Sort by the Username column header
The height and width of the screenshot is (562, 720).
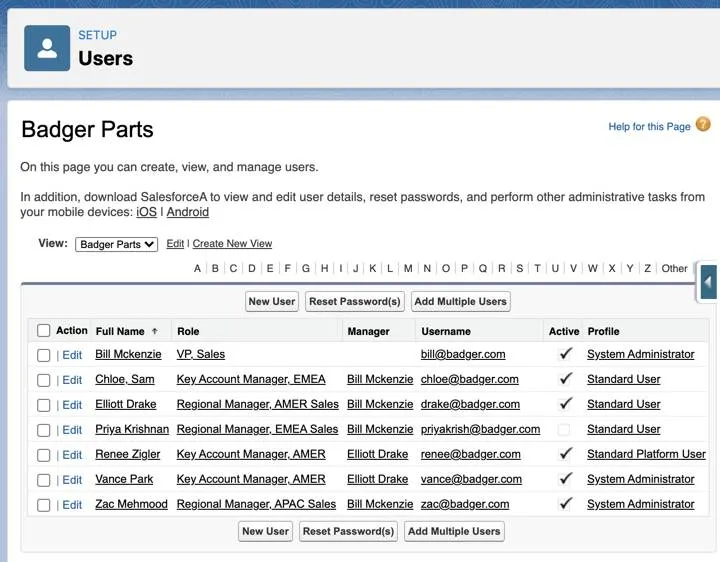pyautogui.click(x=446, y=331)
